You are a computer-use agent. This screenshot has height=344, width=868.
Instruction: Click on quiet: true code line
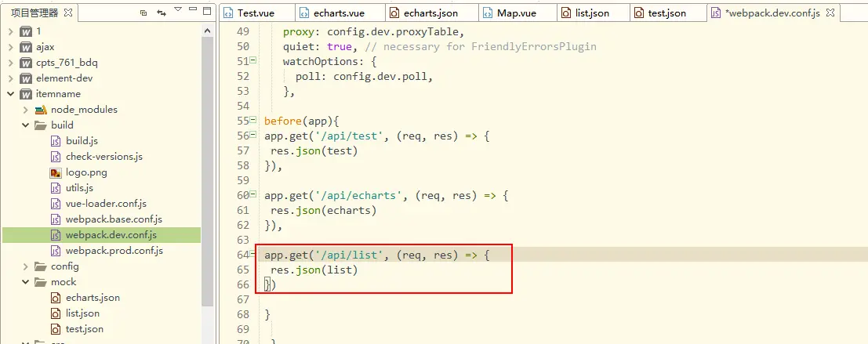[440, 46]
